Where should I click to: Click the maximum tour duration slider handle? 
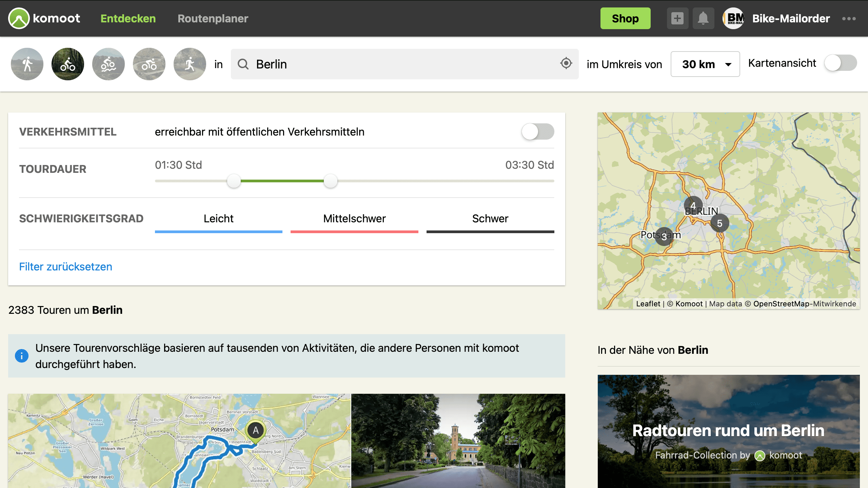(331, 181)
